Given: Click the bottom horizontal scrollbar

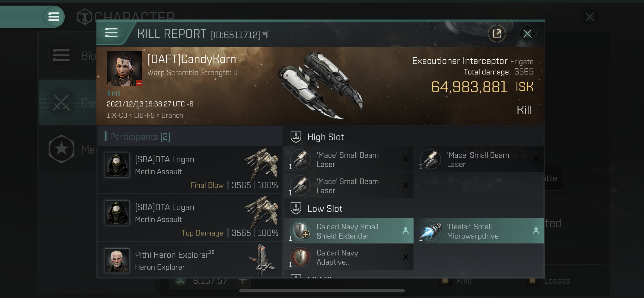Looking at the screenshot, I should (322, 291).
